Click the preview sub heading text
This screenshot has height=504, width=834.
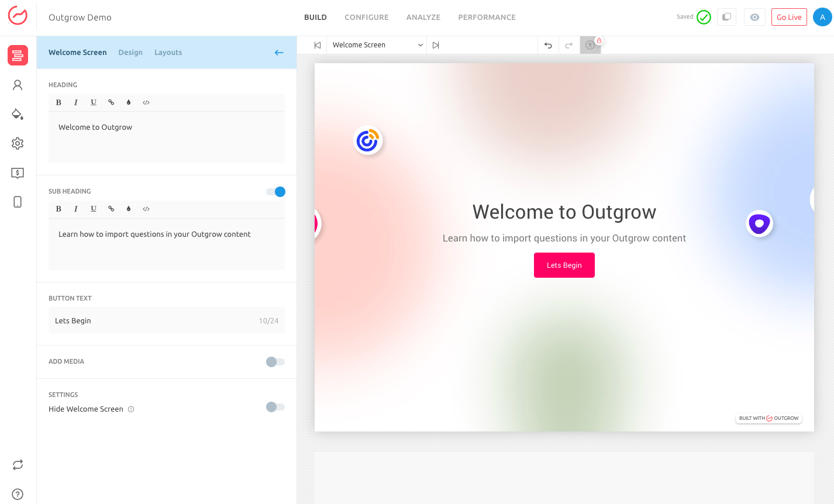coord(564,238)
